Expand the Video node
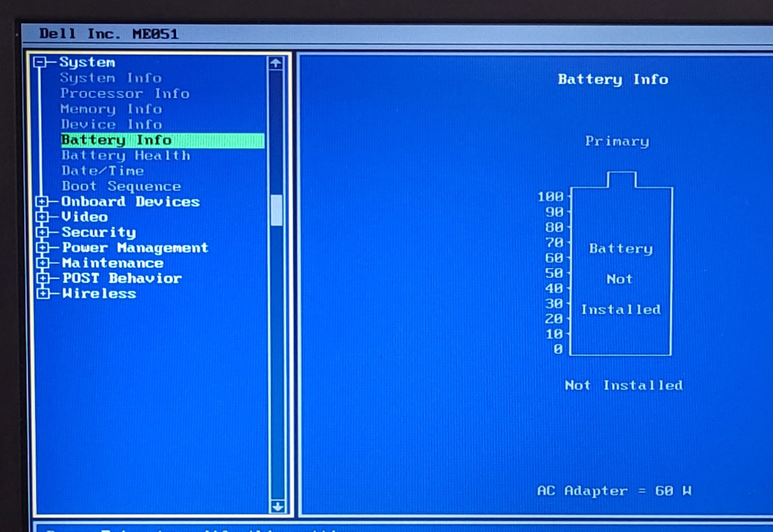This screenshot has height=532, width=773. [x=43, y=217]
